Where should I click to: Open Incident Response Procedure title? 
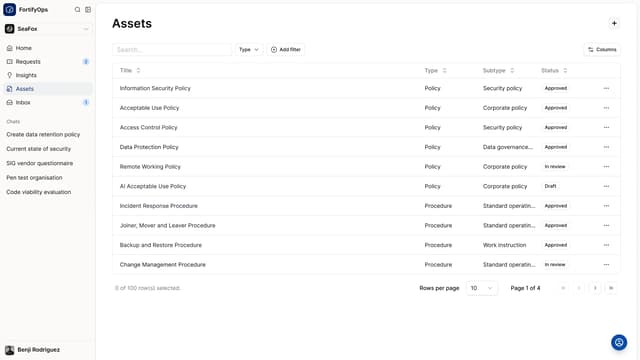(158, 206)
